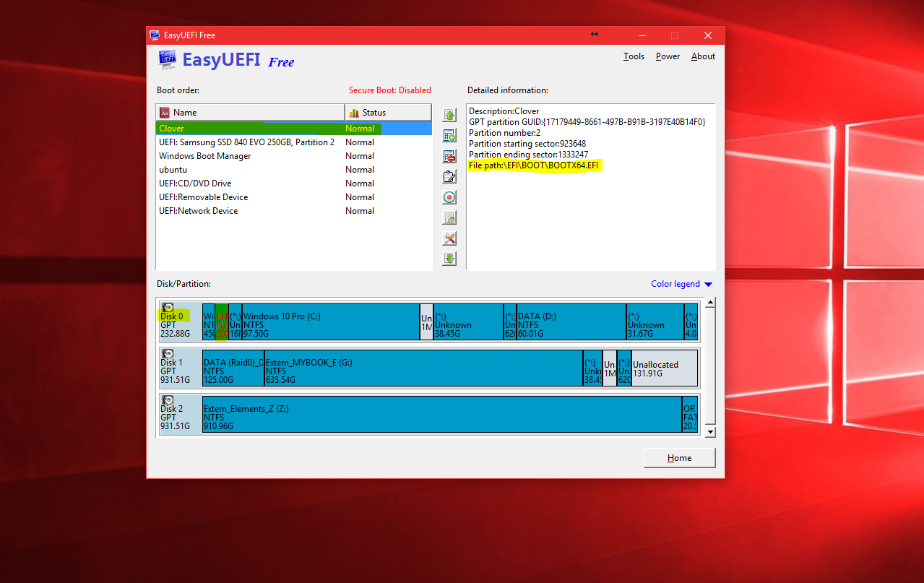Click the Home button

click(x=679, y=458)
